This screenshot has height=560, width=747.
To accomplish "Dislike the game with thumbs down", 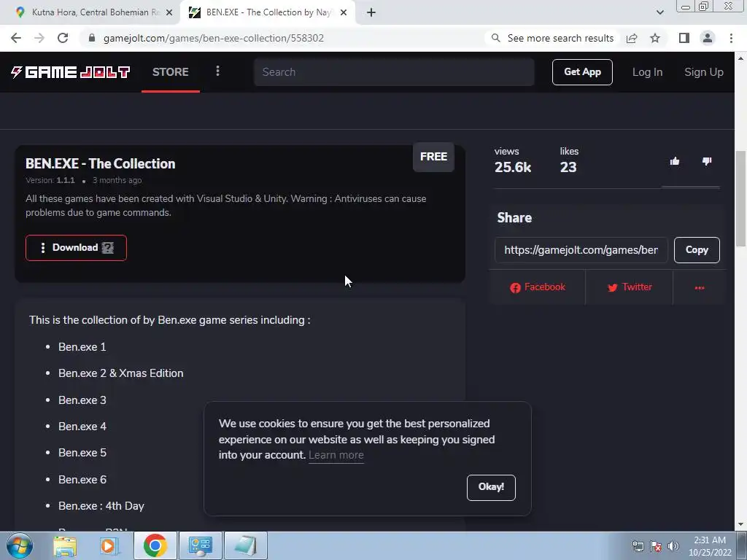I will [x=707, y=161].
